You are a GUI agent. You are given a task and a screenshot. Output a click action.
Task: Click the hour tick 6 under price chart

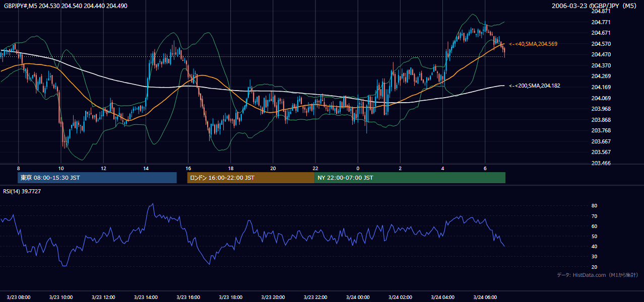tap(485, 168)
